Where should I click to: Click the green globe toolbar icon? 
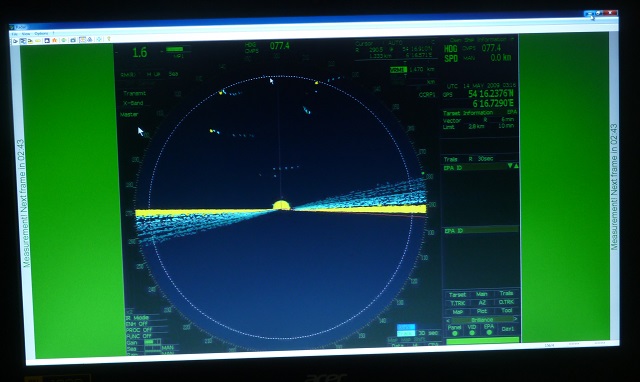[64, 40]
